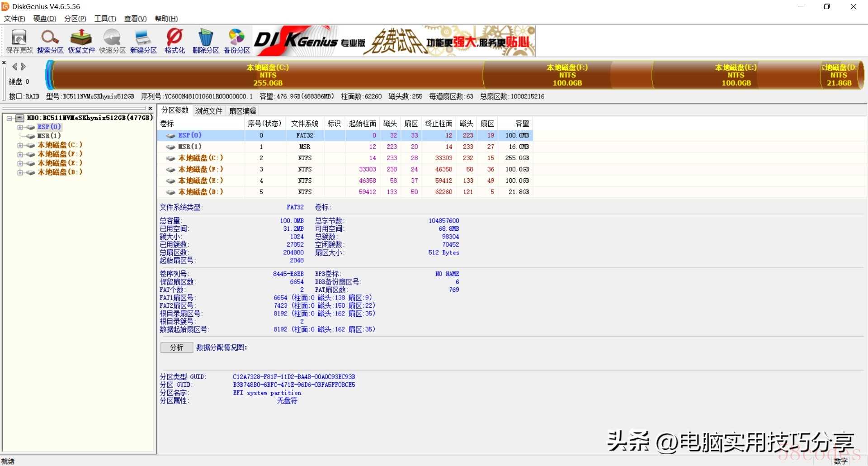The width and height of the screenshot is (868, 466).
Task: Select 本地磁盘(F:) 100.0GB block in disk map
Action: (567, 75)
